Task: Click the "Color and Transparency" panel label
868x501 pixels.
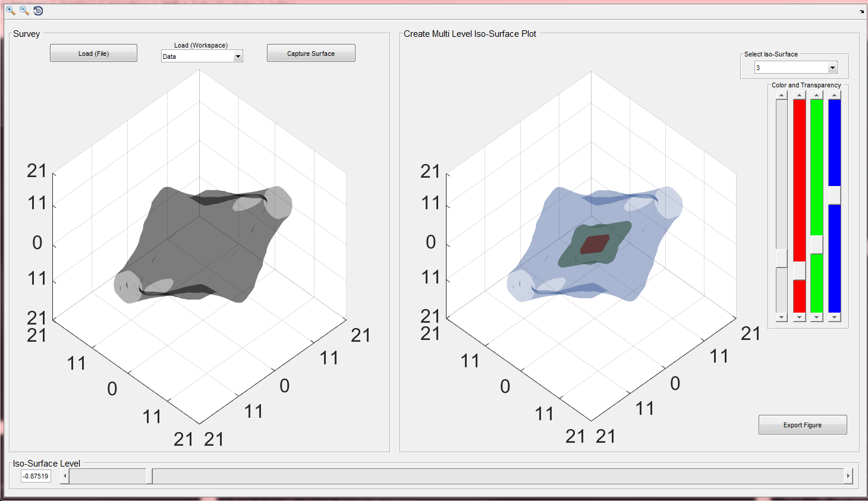Action: coord(806,85)
